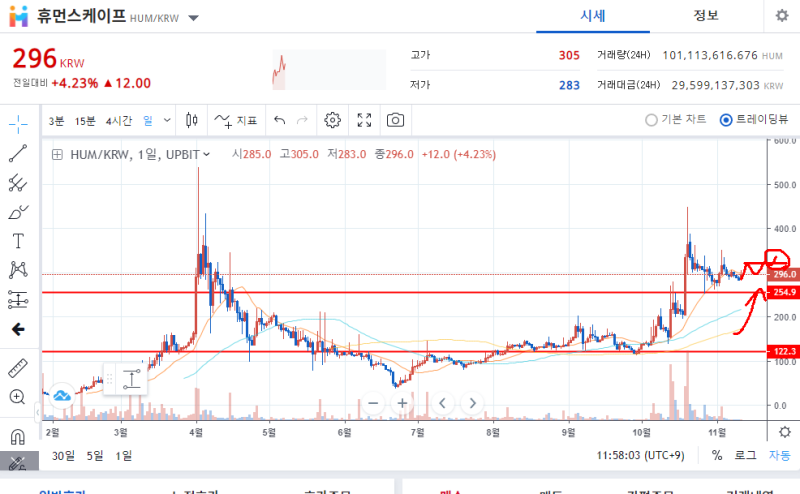800x494 pixels.
Task: Click the 254.9 horizontal line price label
Action: click(x=783, y=292)
